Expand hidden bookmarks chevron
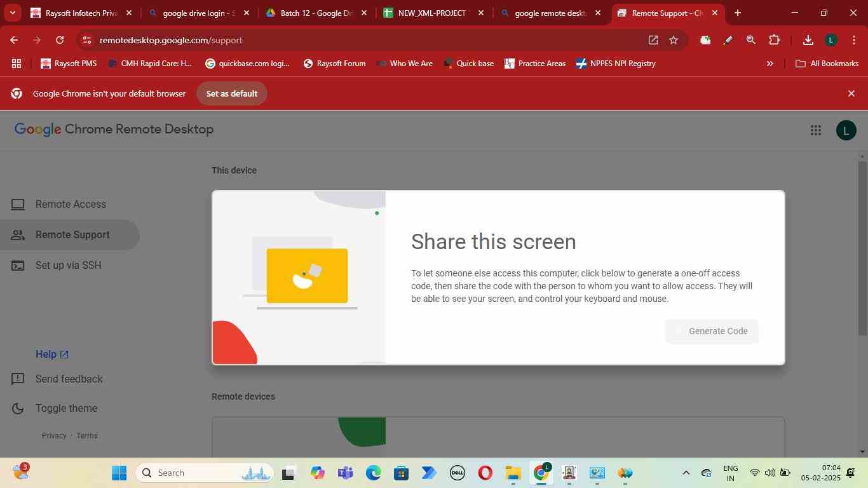This screenshot has height=488, width=868. [x=770, y=64]
